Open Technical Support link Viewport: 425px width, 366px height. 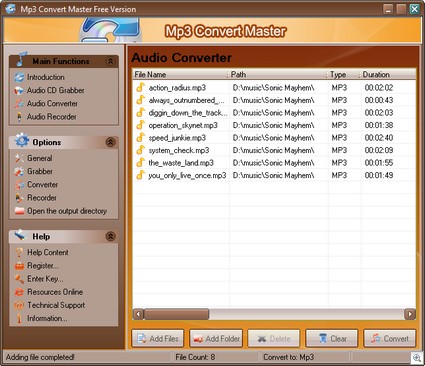[56, 305]
